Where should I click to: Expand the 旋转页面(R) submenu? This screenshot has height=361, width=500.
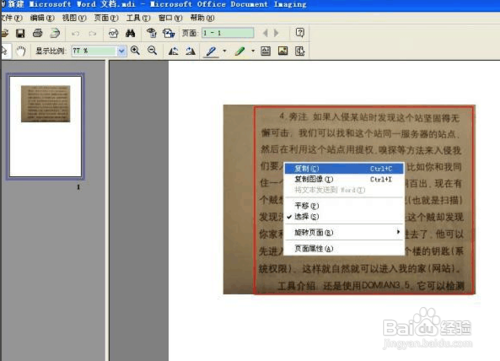(x=344, y=232)
